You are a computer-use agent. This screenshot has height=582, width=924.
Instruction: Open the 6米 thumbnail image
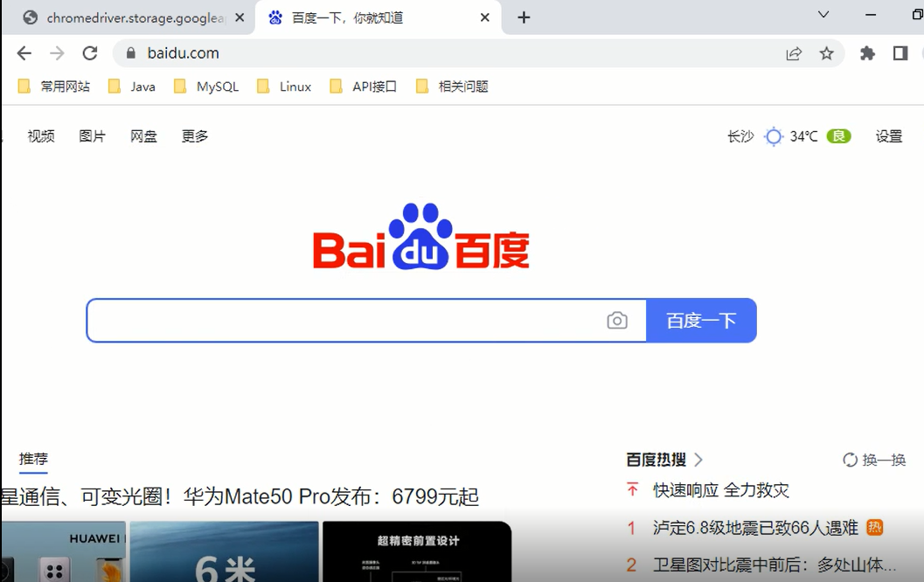(225, 551)
